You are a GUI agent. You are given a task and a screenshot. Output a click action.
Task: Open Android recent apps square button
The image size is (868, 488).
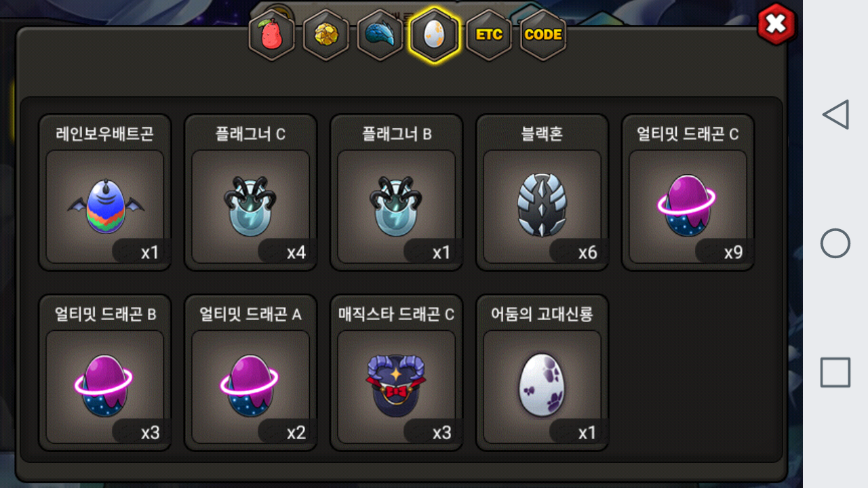(835, 372)
